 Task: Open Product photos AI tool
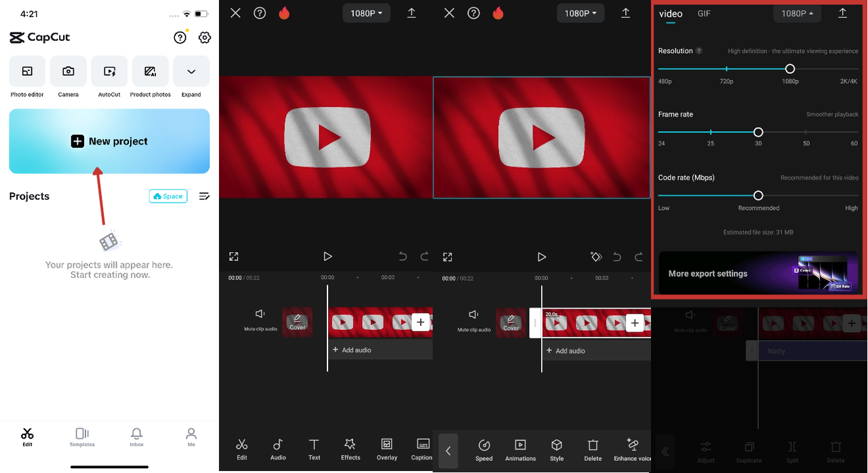(151, 76)
